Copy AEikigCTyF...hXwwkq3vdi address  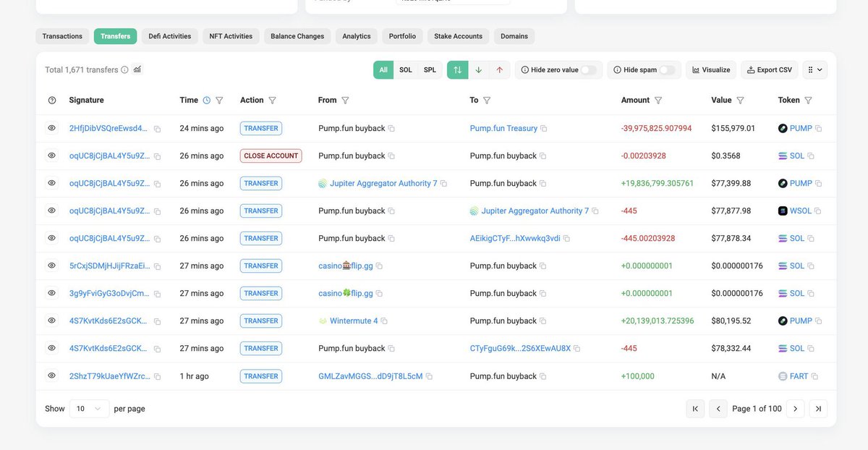point(567,239)
